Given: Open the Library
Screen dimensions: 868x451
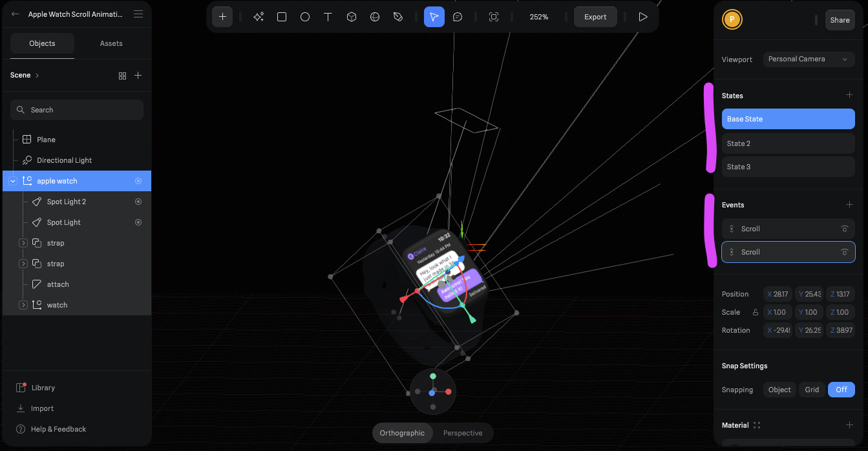Looking at the screenshot, I should coord(43,388).
